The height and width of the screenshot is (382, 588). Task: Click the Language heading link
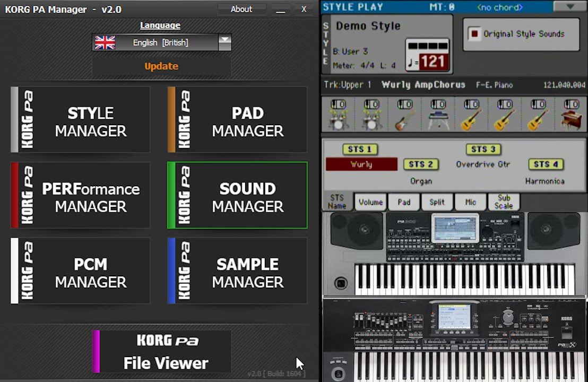(160, 25)
